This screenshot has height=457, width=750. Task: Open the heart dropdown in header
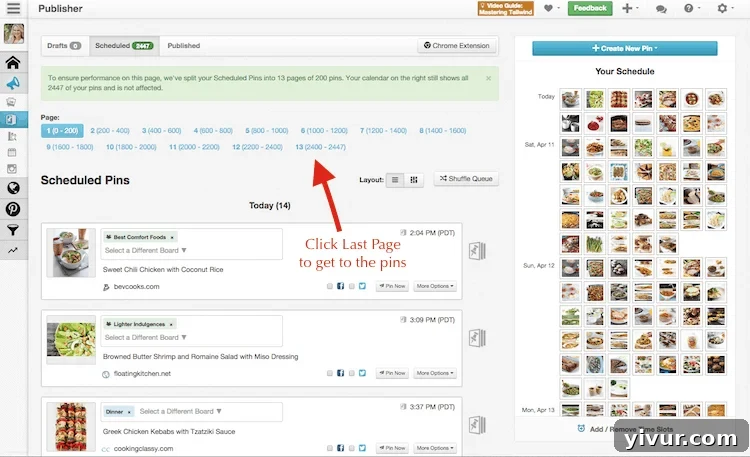tap(551, 8)
